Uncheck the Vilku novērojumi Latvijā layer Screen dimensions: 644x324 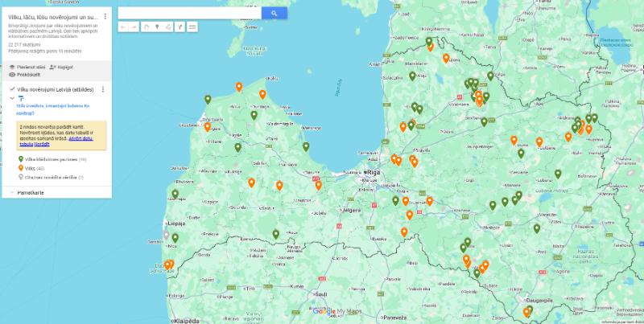click(11, 89)
